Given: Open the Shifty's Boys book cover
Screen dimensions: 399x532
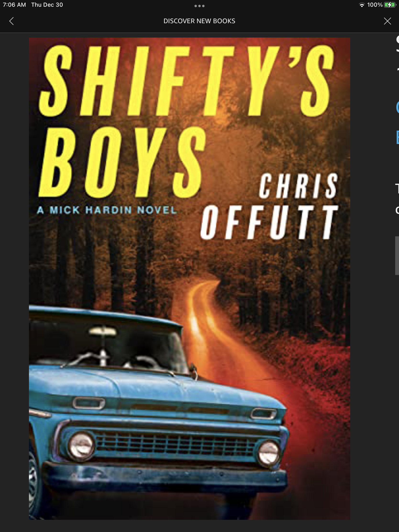Looking at the screenshot, I should (x=189, y=278).
